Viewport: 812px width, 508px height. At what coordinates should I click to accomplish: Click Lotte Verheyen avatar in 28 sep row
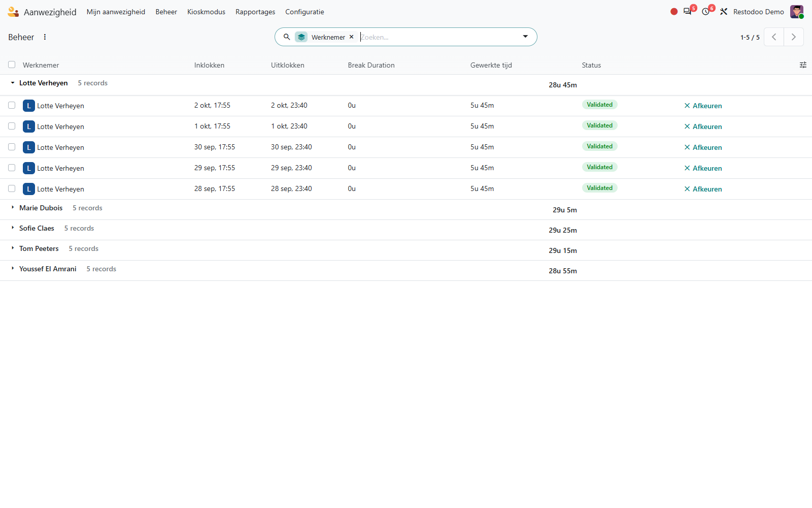tap(29, 189)
